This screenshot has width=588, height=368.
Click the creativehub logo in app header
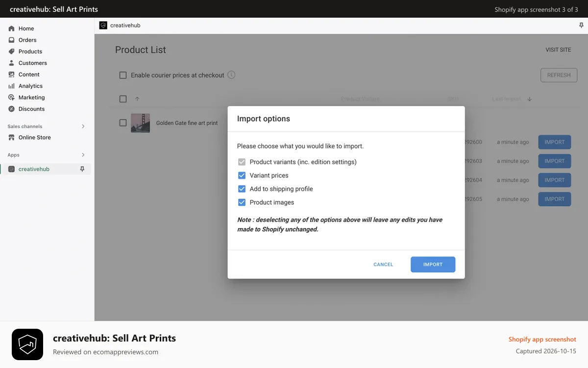(103, 26)
